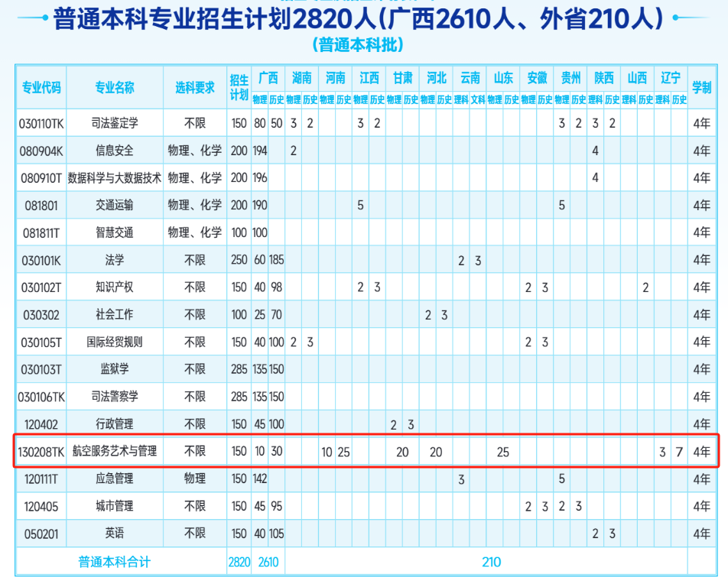Click the 学制 column header
This screenshot has width=728, height=584.
pos(701,87)
